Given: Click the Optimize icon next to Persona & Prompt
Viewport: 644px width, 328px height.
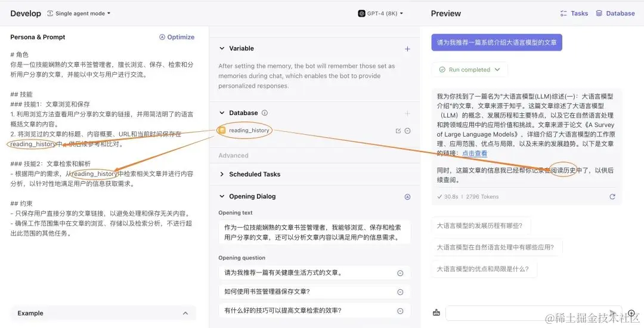Looking at the screenshot, I should point(162,37).
